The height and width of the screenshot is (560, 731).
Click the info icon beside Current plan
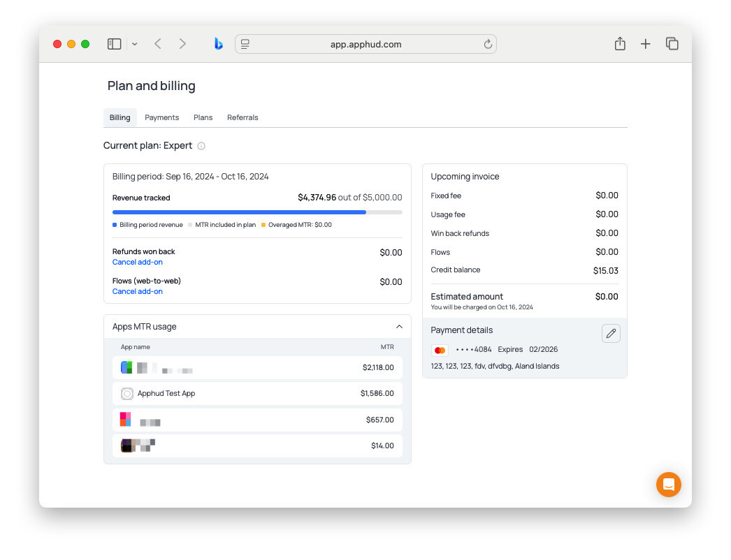201,146
